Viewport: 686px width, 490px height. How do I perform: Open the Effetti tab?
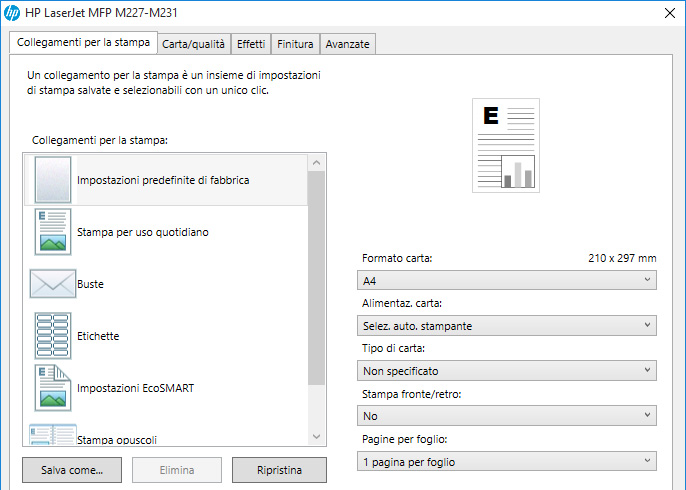pyautogui.click(x=250, y=44)
